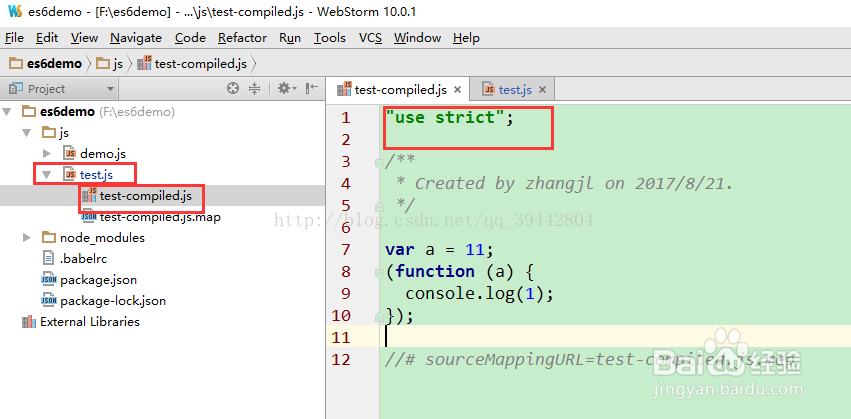This screenshot has width=851, height=419.
Task: Open the Run menu
Action: (290, 38)
